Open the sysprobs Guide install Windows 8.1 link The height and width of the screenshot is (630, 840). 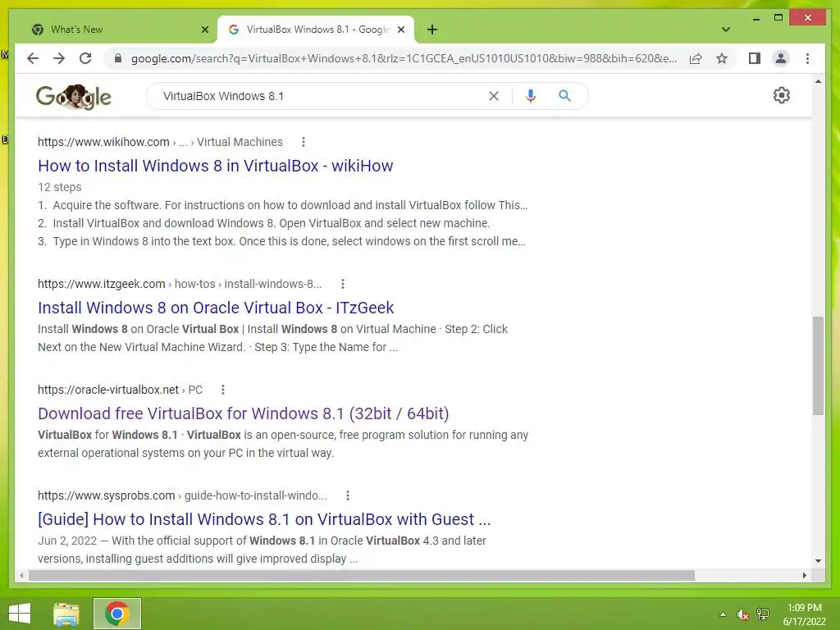click(264, 519)
